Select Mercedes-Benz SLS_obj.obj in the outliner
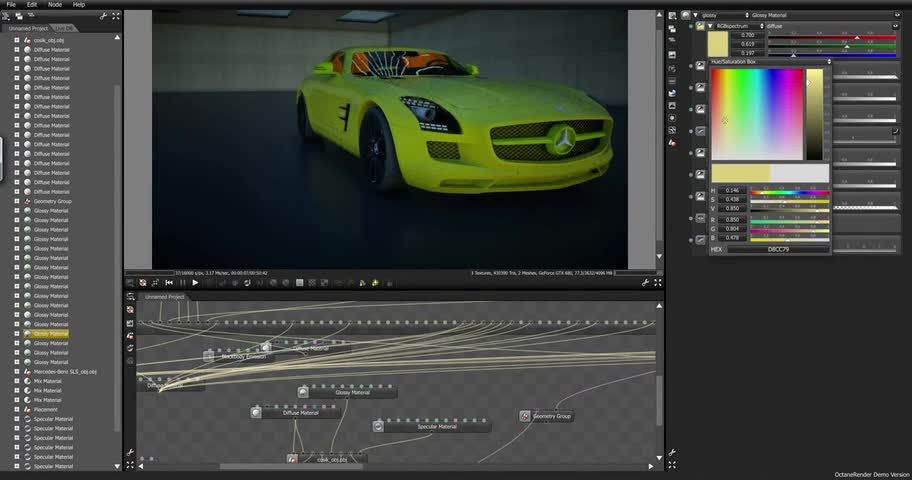This screenshot has width=912, height=480. point(65,371)
